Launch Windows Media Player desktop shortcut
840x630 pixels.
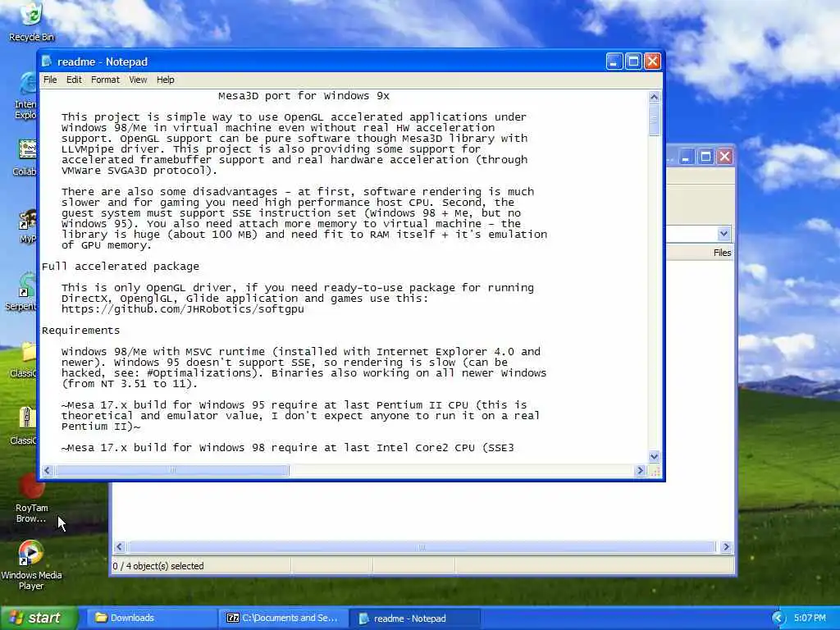point(31,565)
